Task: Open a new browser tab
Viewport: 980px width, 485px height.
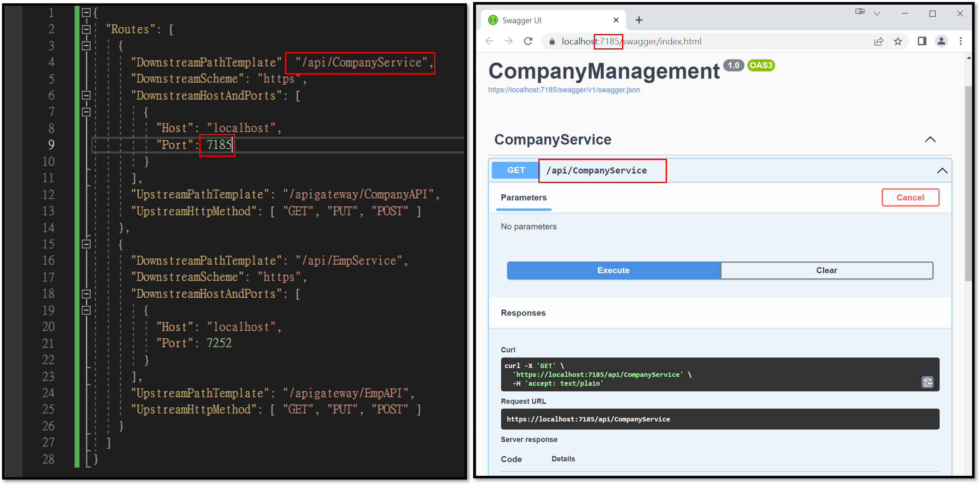Action: coord(639,20)
